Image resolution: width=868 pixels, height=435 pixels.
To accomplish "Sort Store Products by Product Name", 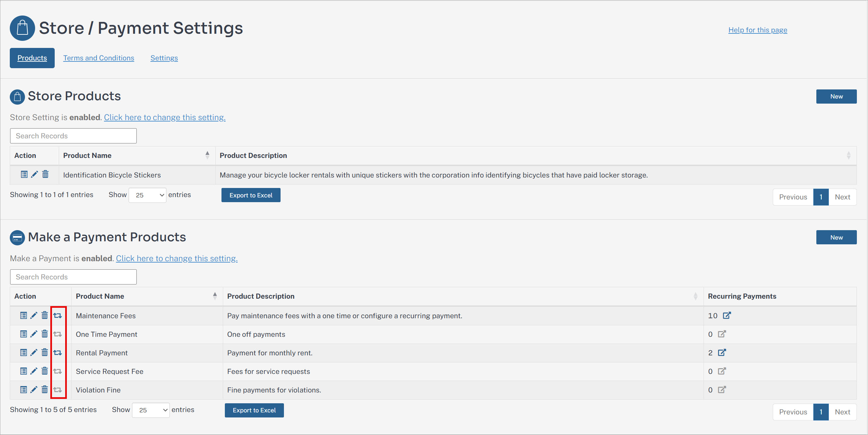I will click(x=137, y=156).
